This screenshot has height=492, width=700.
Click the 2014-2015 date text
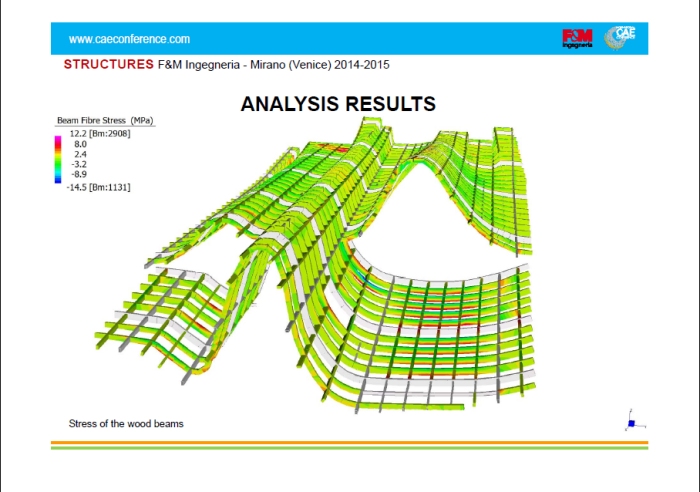[357, 65]
